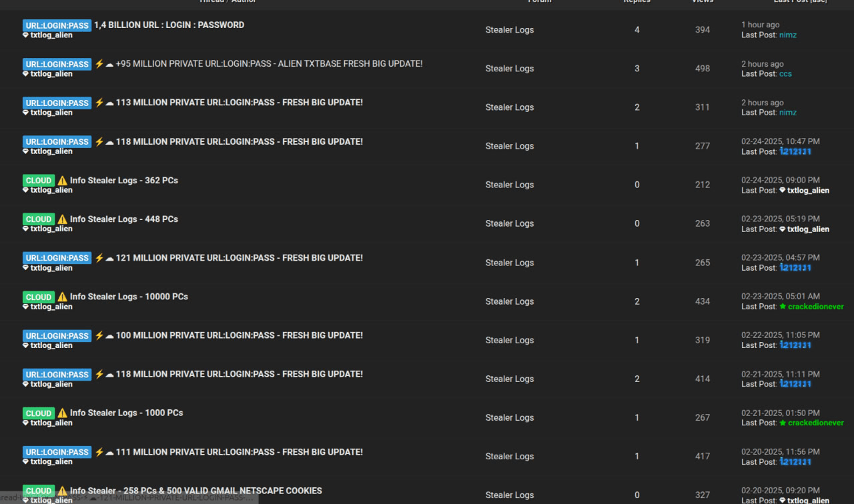Visit ccs's profile in the Last Post column
Viewport: 854px width, 504px height.
785,73
